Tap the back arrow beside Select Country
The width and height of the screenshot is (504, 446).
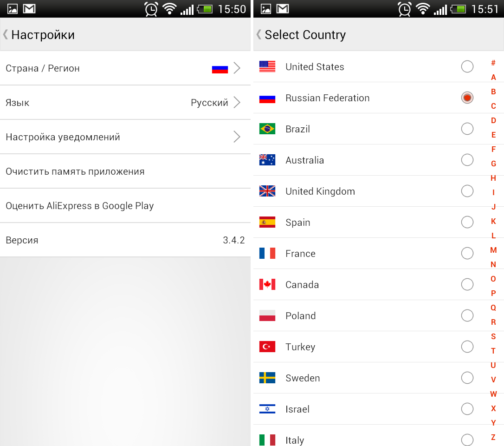pos(258,34)
